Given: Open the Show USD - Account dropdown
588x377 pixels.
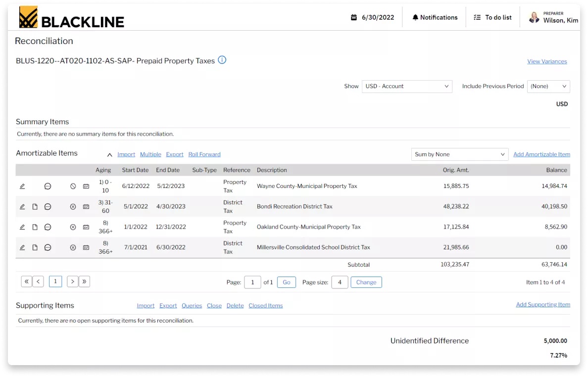Looking at the screenshot, I should coord(407,86).
